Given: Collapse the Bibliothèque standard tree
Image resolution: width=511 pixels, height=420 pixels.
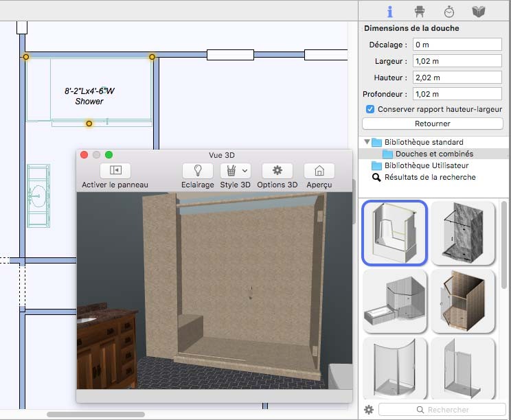Looking at the screenshot, I should pos(367,142).
